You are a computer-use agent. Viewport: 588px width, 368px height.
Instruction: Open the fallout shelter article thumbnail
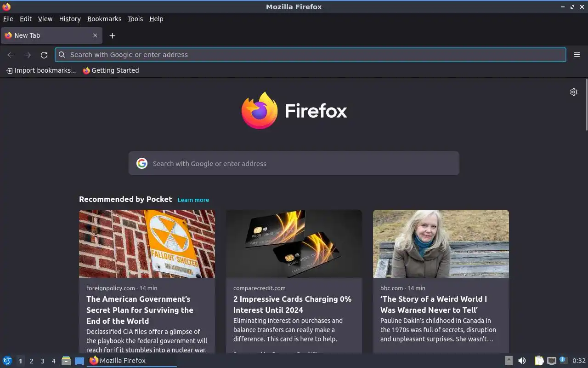pos(147,244)
